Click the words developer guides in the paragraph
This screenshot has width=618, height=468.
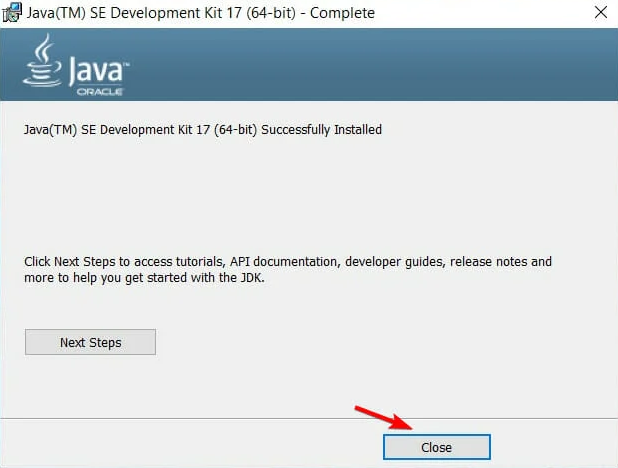395,261
